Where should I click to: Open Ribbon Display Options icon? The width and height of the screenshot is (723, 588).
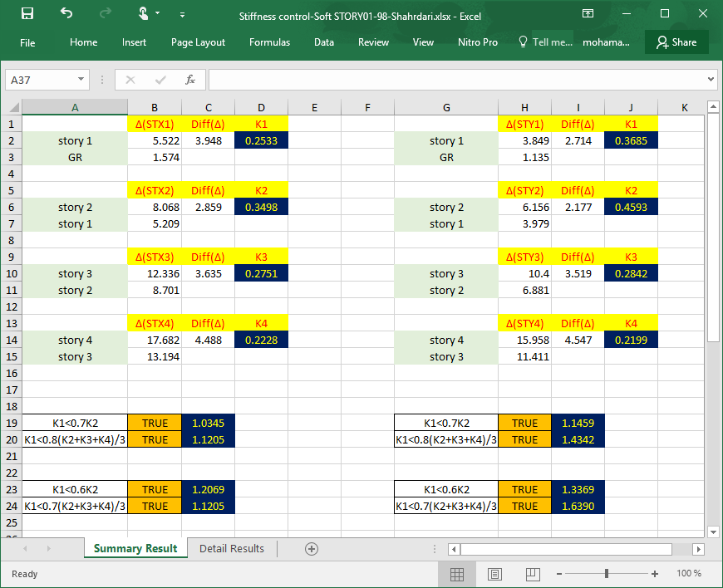pyautogui.click(x=588, y=14)
